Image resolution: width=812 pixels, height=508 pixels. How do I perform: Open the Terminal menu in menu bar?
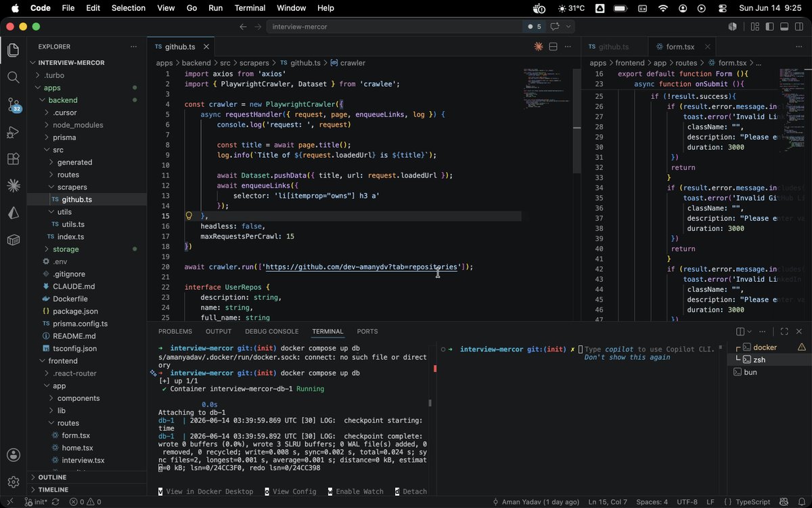250,8
